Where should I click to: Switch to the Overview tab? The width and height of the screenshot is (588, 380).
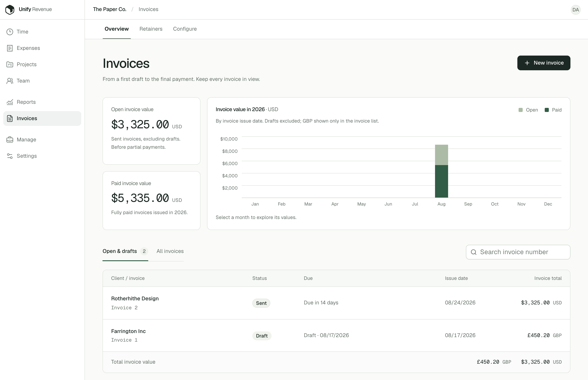point(117,29)
